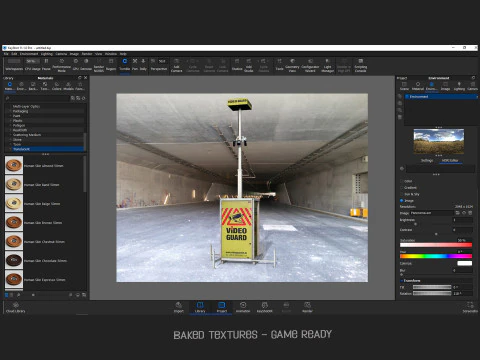The height and width of the screenshot is (360, 480).
Task: Toggle the Project panel from bottom toolbar
Action: coord(222,307)
